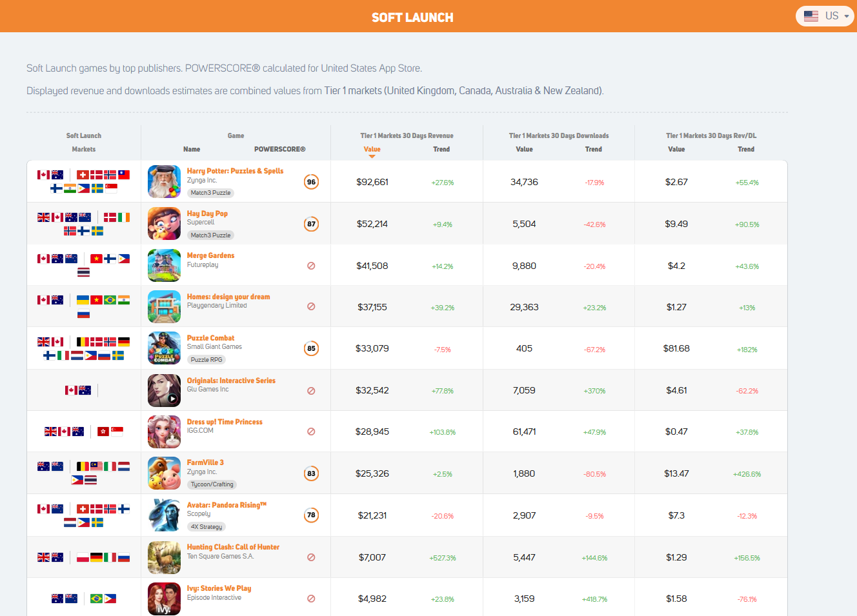The width and height of the screenshot is (857, 616).
Task: Click the Avatar: Pandora Rising game icon
Action: pos(164,514)
